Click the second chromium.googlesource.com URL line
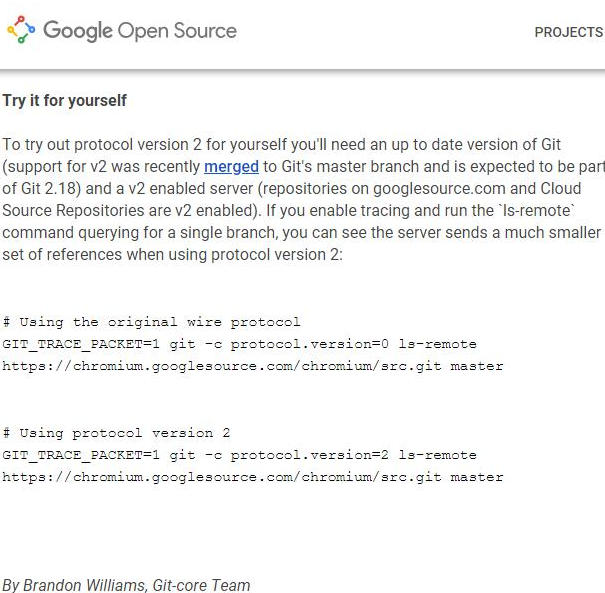The height and width of the screenshot is (593, 605). click(253, 477)
